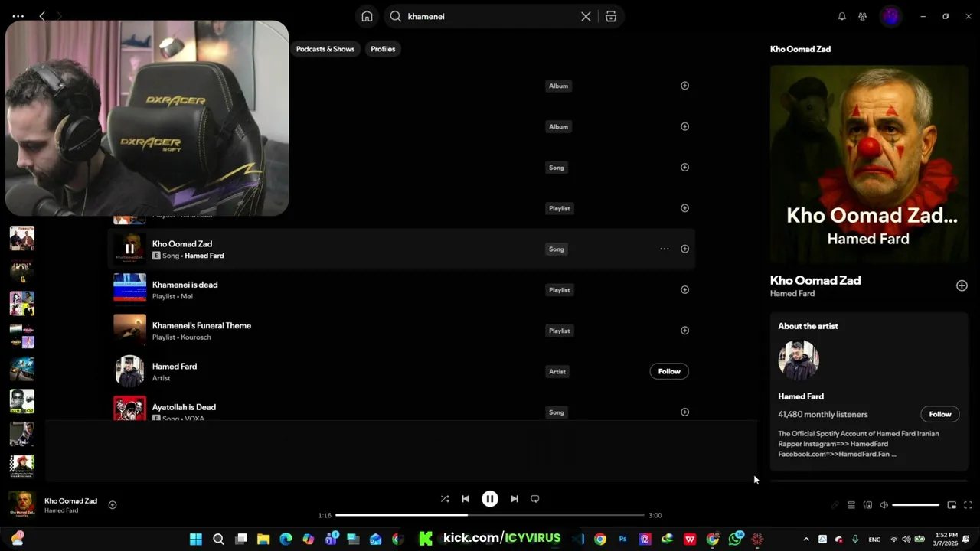This screenshot has height=551, width=980.
Task: Add Ayatollah is Dead song to library
Action: tap(684, 412)
